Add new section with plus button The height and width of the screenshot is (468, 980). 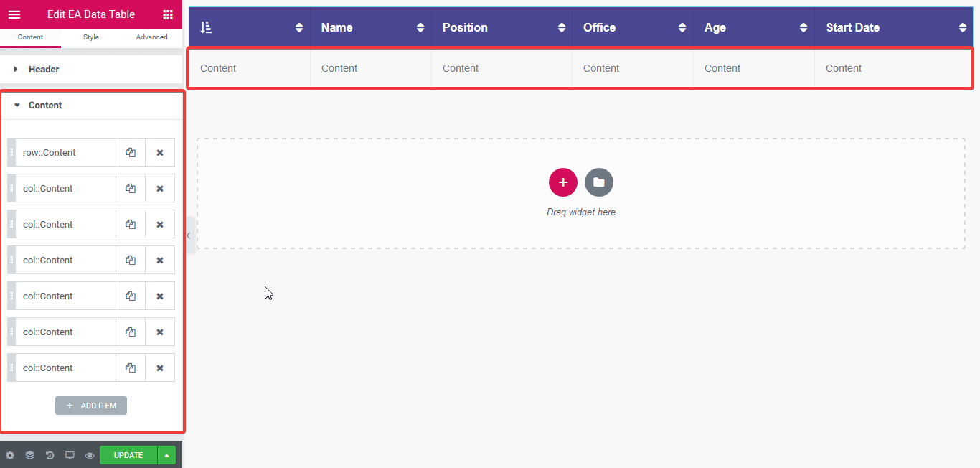563,182
